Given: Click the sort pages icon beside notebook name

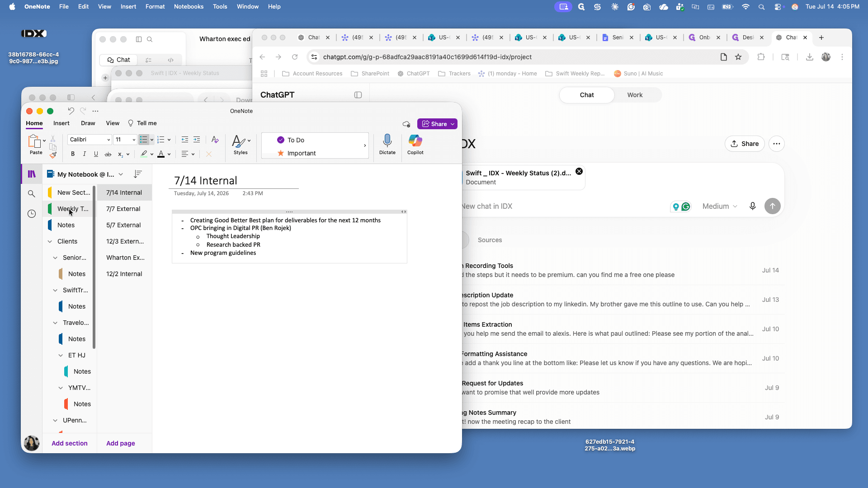Looking at the screenshot, I should point(138,174).
